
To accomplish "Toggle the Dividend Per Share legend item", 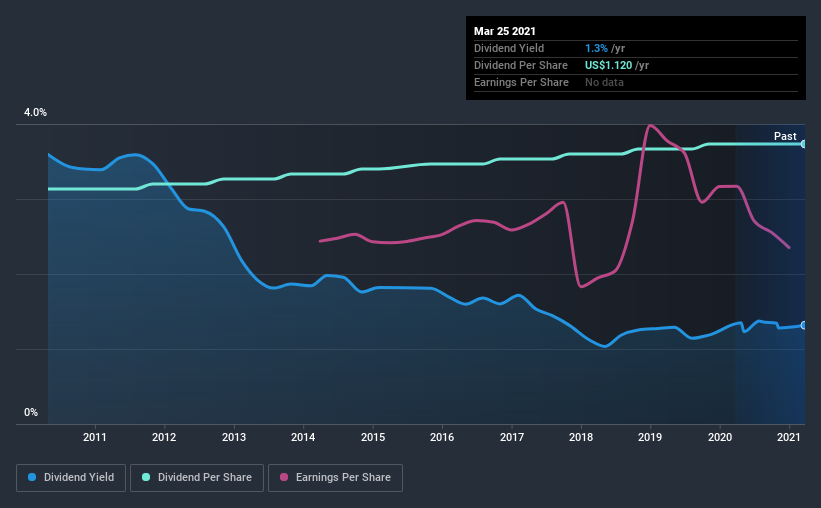I will click(201, 478).
